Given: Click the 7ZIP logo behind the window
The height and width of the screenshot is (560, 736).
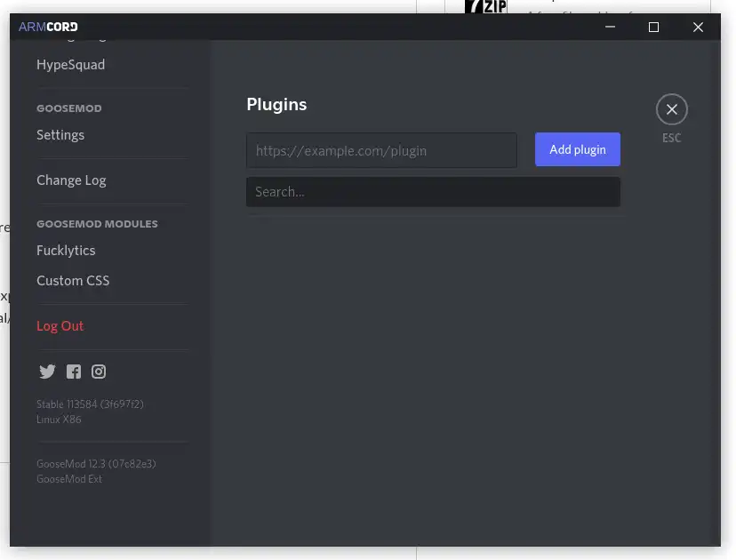Looking at the screenshot, I should pyautogui.click(x=486, y=6).
